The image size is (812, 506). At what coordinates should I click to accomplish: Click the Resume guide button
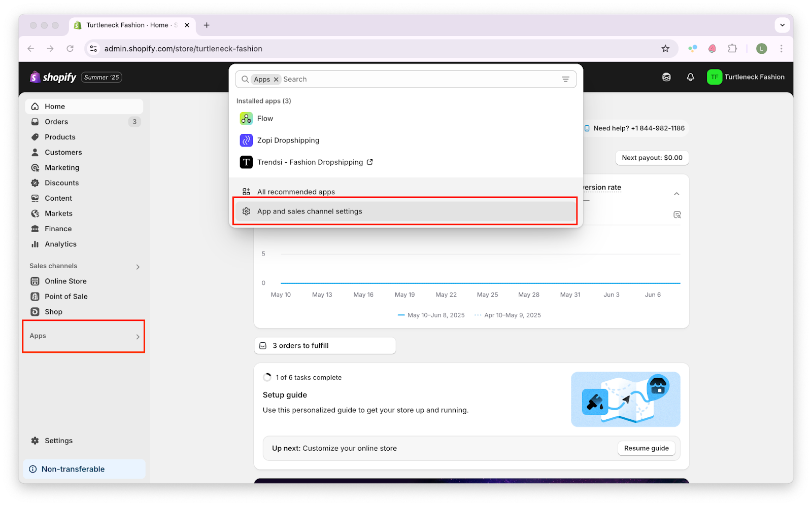point(646,448)
